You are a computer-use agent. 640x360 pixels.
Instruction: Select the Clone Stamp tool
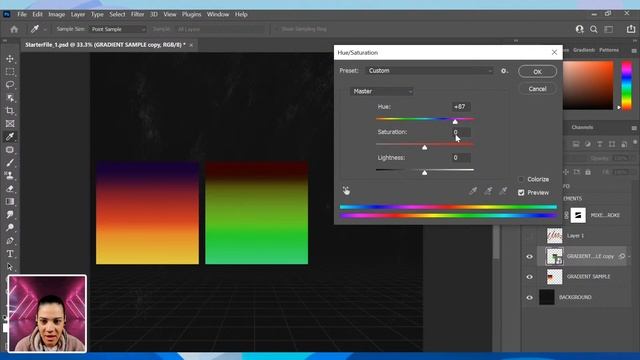(10, 176)
